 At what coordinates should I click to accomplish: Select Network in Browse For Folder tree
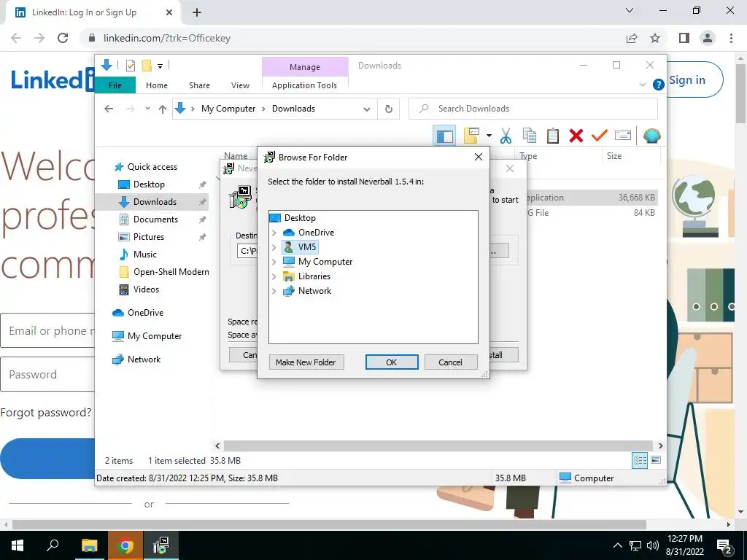click(314, 291)
